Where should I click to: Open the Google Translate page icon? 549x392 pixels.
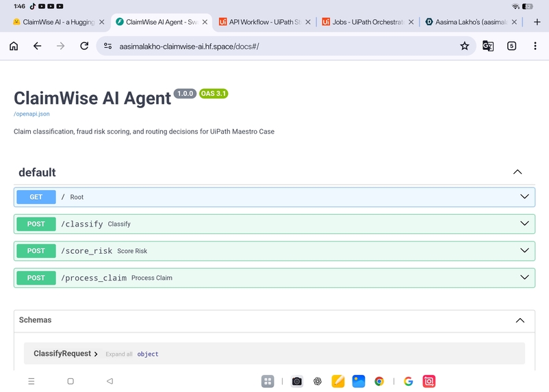point(488,46)
